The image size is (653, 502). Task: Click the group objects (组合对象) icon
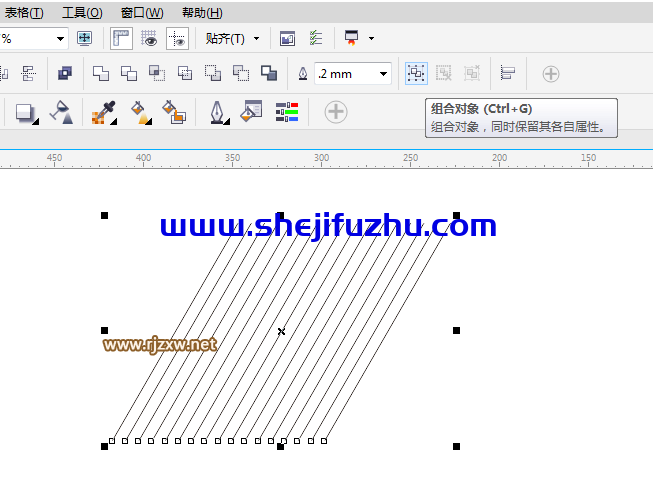click(416, 74)
